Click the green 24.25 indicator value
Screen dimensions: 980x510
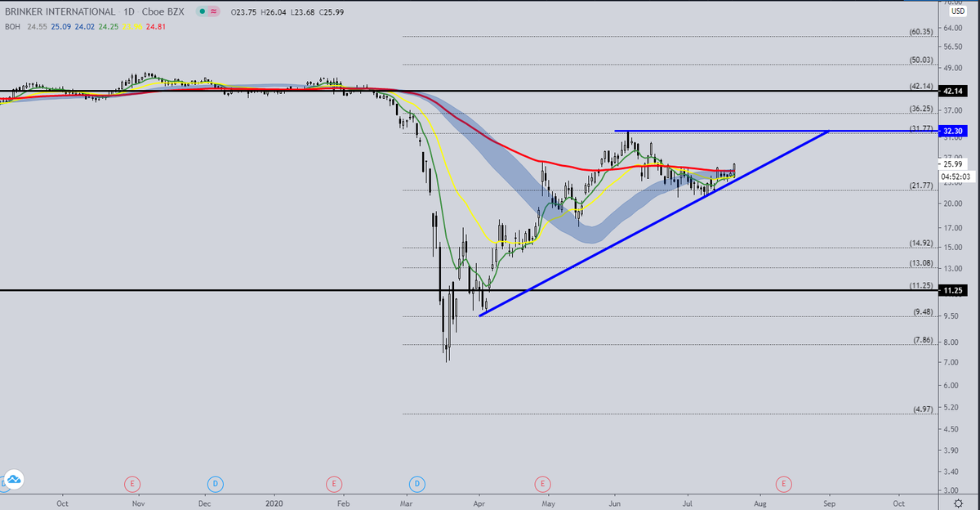point(107,26)
